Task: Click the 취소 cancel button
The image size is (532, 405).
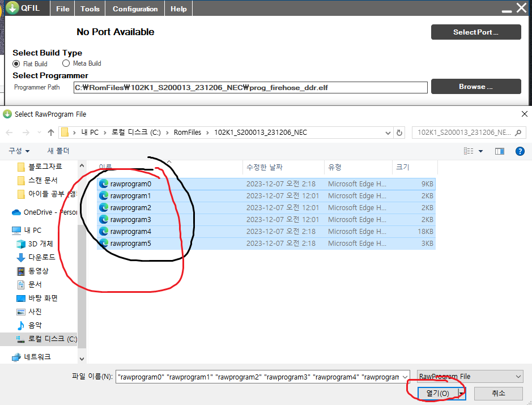Action: (x=498, y=393)
